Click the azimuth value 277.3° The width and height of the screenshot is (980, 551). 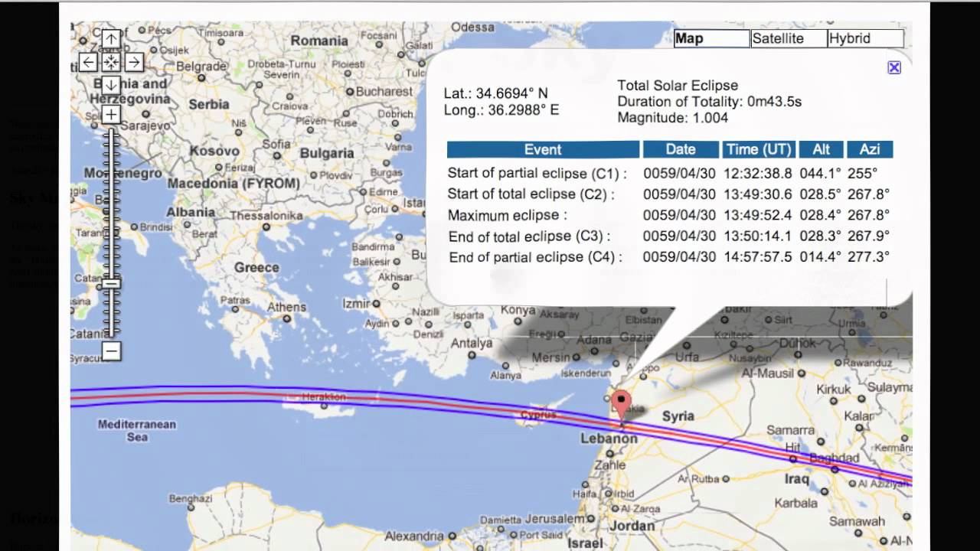point(868,258)
